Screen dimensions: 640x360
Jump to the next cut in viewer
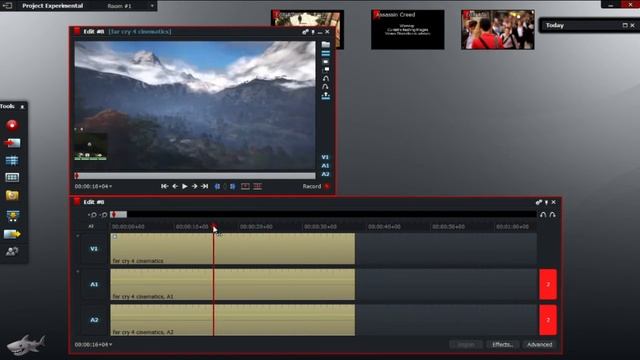click(x=204, y=186)
